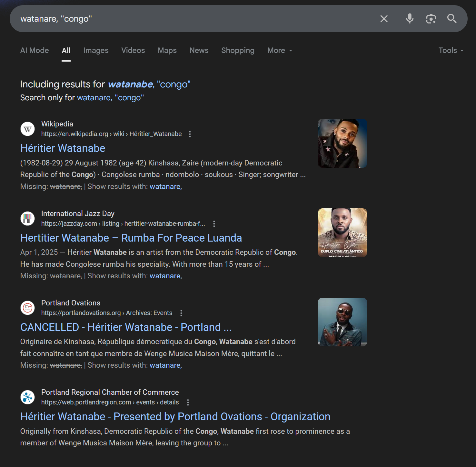Switch to Videos tab
This screenshot has width=476, height=467.
click(133, 50)
